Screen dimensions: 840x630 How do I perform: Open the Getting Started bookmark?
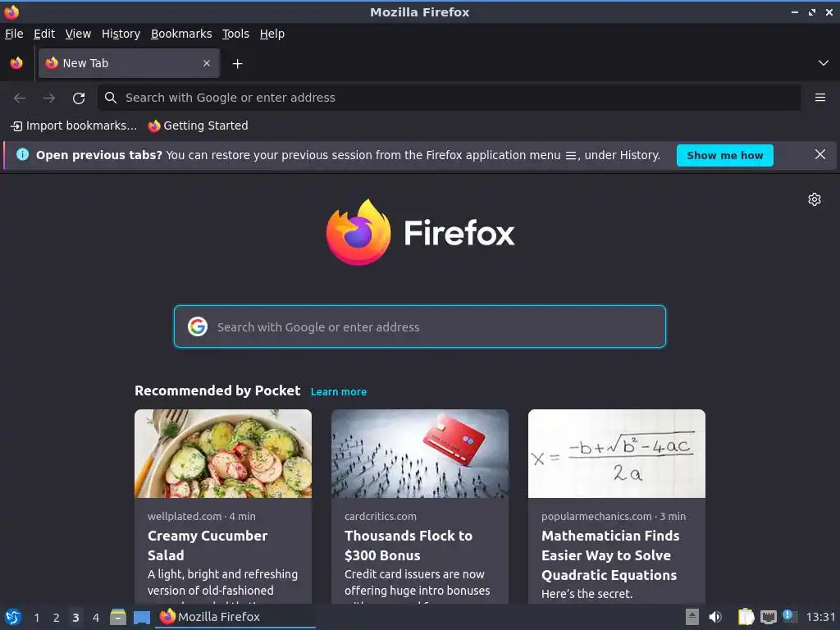point(199,126)
